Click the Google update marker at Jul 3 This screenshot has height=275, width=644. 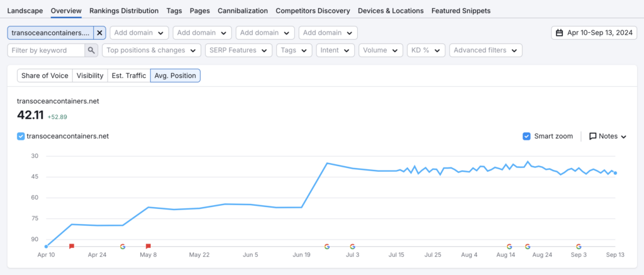[x=352, y=247]
